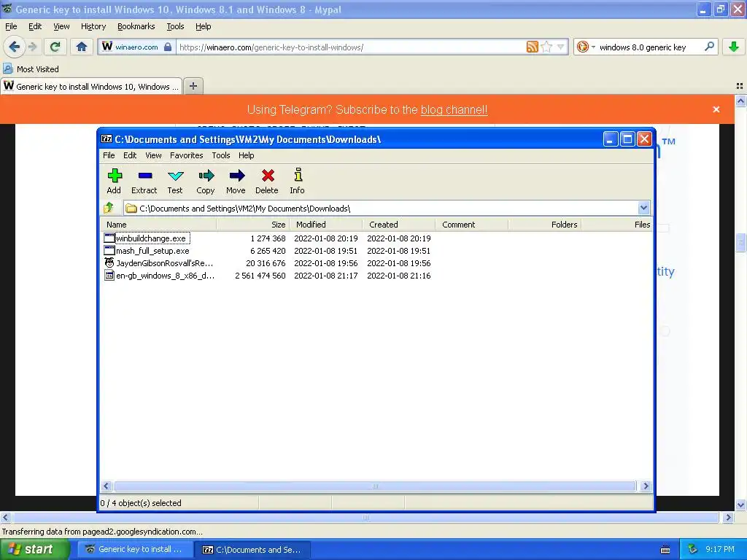
Task: Click the tray network connection icon
Action: pos(693,549)
